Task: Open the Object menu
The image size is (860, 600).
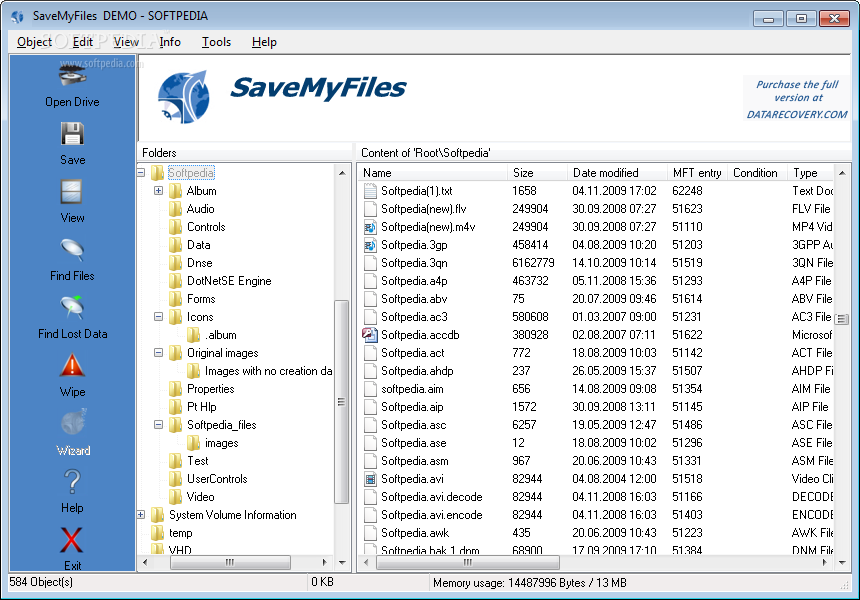Action: pyautogui.click(x=34, y=42)
